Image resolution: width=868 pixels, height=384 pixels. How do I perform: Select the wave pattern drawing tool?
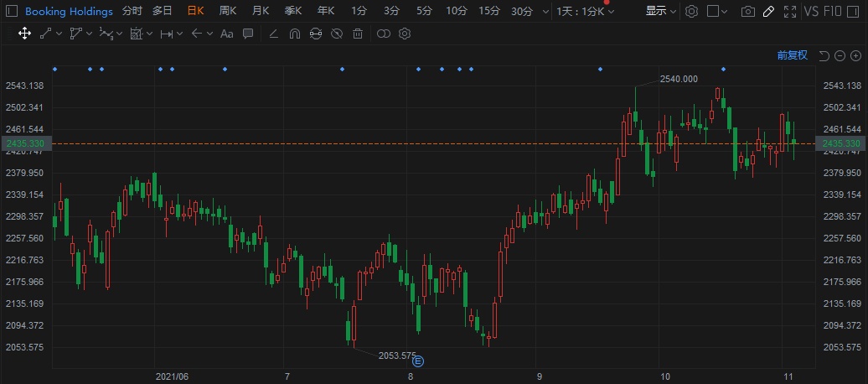click(x=106, y=34)
